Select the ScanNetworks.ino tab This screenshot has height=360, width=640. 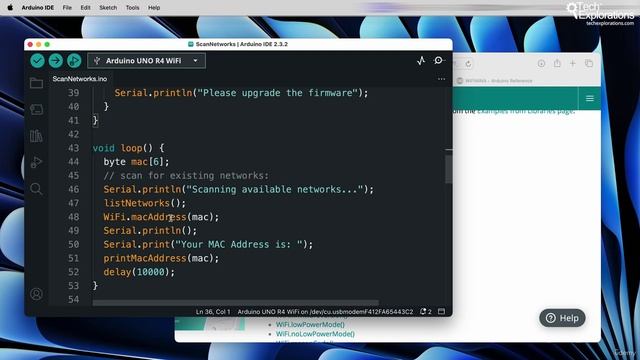[x=80, y=79]
